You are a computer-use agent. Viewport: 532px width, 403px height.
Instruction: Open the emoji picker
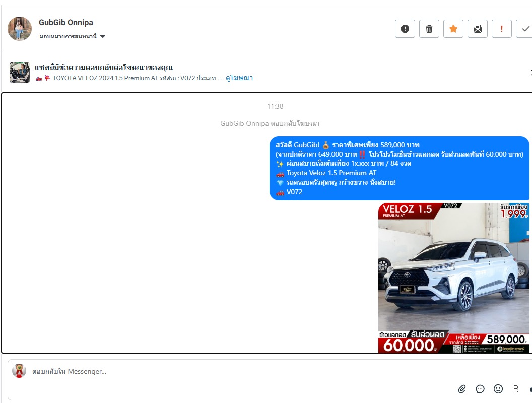pyautogui.click(x=498, y=389)
